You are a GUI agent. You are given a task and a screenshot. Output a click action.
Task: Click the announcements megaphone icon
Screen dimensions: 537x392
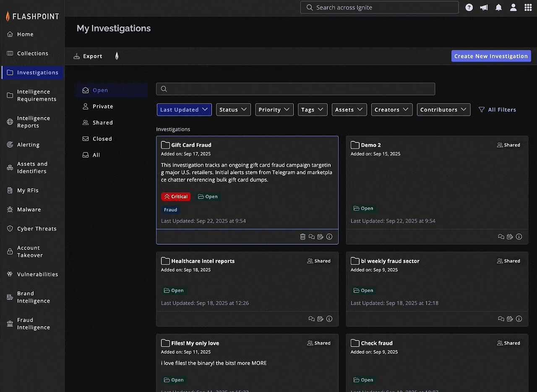(484, 8)
